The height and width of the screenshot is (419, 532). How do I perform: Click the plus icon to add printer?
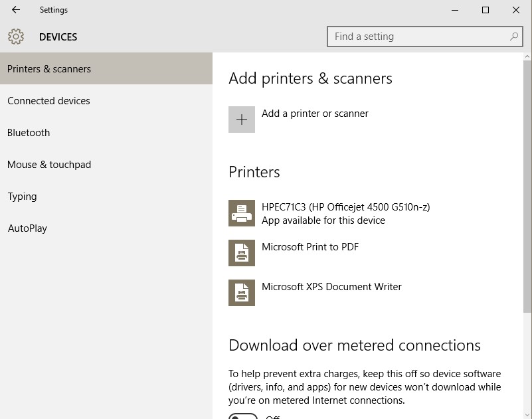click(242, 120)
